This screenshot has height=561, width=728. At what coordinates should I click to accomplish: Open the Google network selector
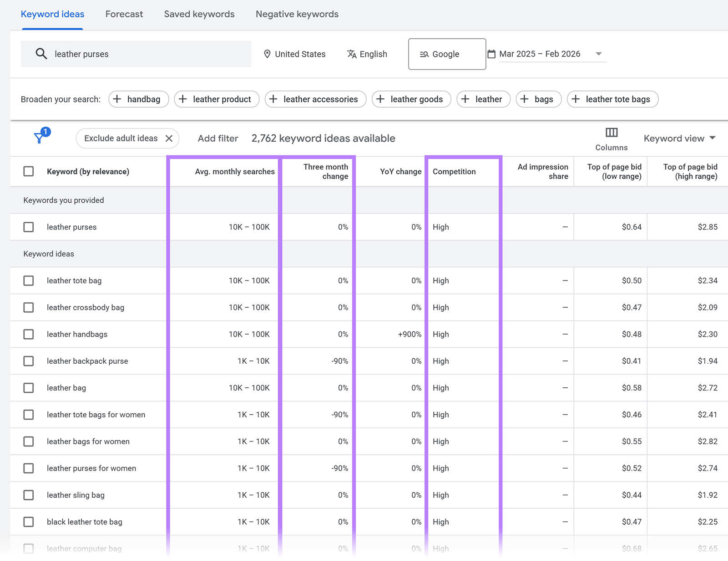pos(446,54)
